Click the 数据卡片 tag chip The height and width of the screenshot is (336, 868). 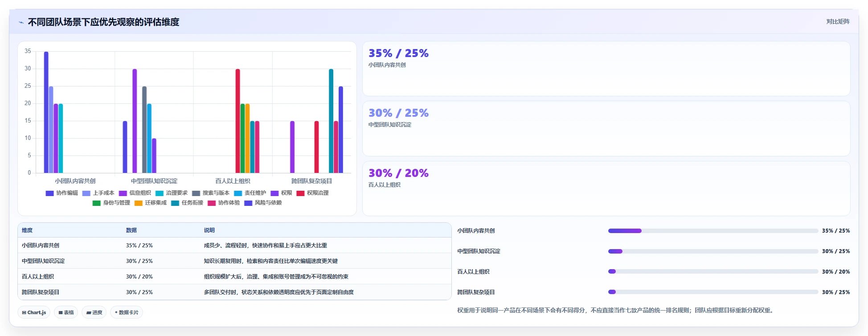pos(127,312)
